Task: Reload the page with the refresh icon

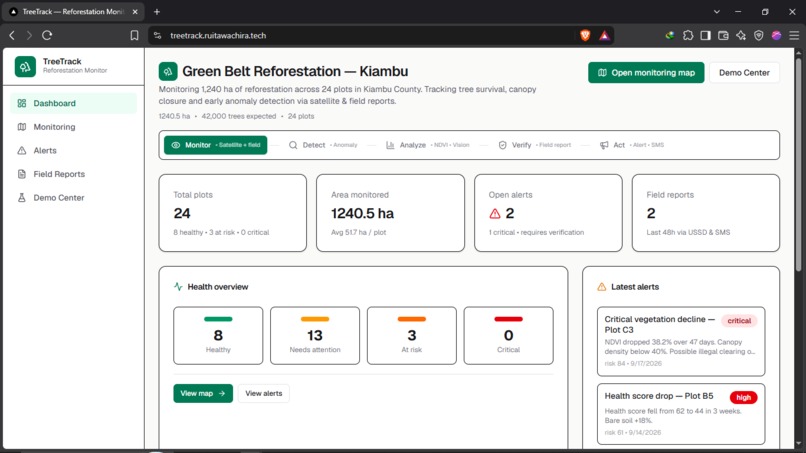Action: (47, 35)
